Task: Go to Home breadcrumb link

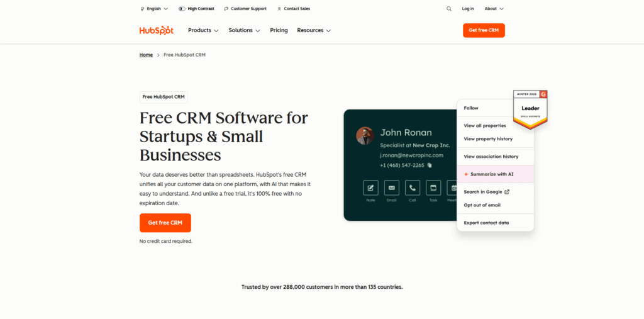Action: tap(146, 55)
